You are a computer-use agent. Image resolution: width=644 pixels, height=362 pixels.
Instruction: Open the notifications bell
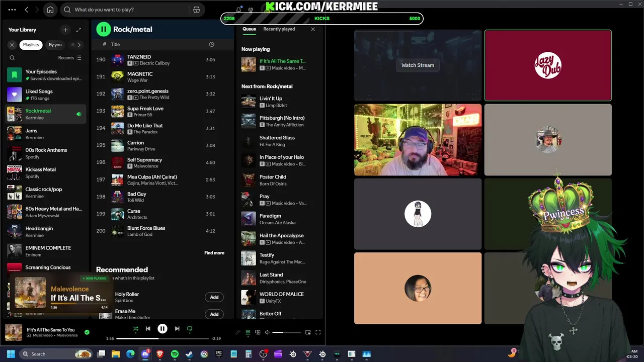click(238, 10)
